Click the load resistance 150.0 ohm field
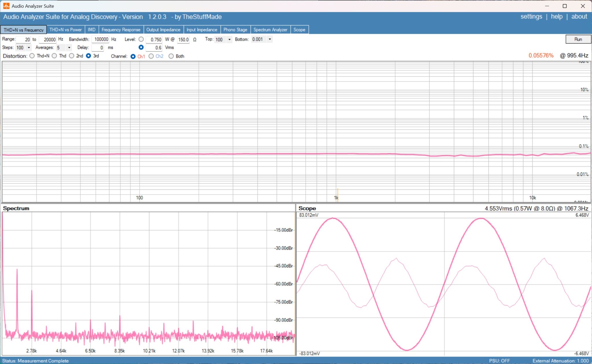This screenshot has height=364, width=592. click(183, 40)
